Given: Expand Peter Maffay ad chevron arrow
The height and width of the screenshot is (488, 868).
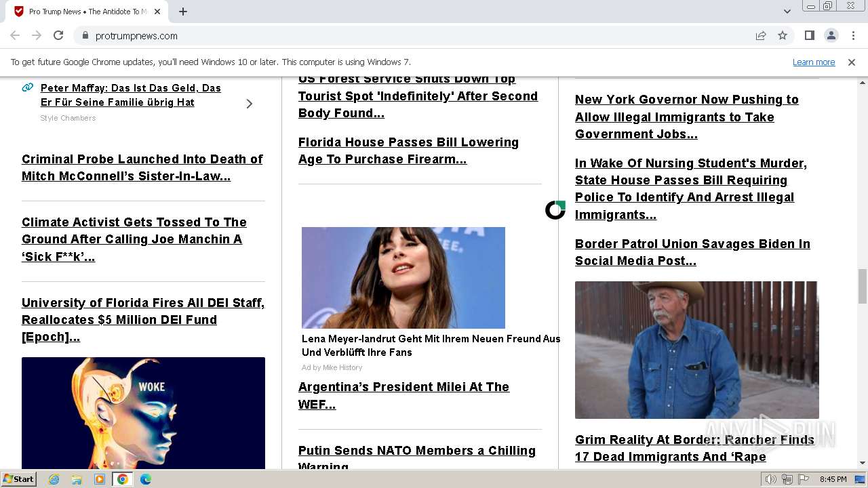Looking at the screenshot, I should coord(249,104).
